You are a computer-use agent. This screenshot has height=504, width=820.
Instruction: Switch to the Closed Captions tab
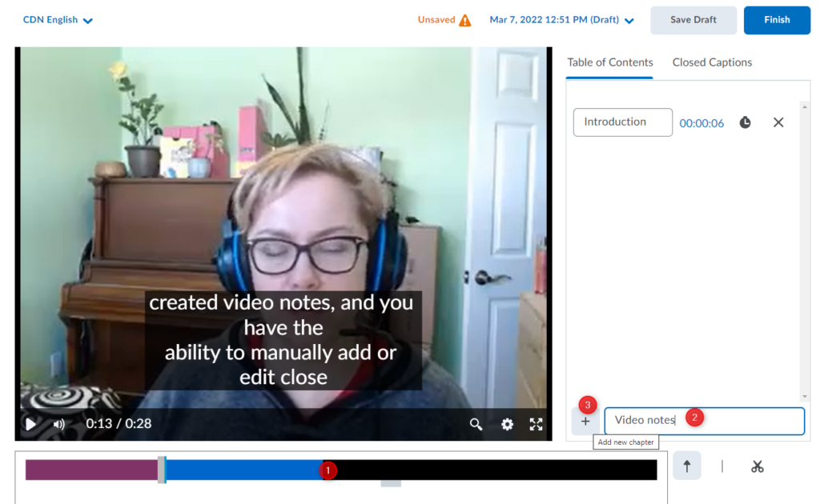pyautogui.click(x=712, y=62)
